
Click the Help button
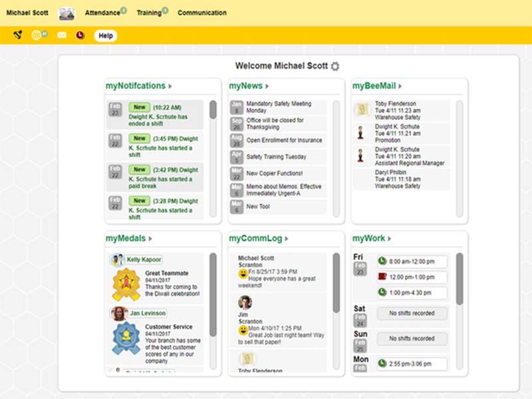(104, 34)
